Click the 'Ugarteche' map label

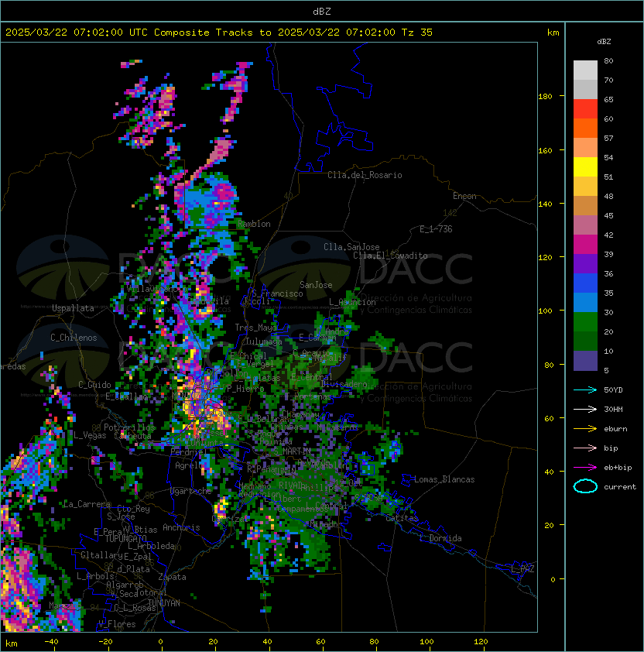191,491
